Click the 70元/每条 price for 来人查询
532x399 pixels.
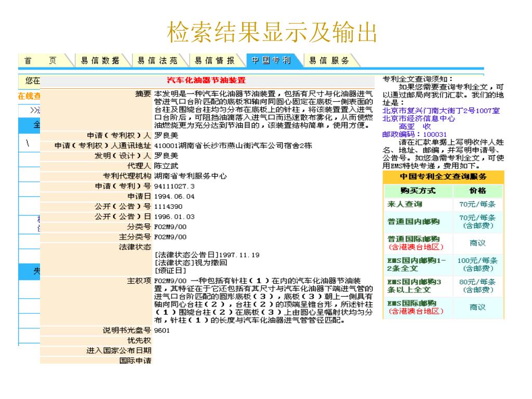[x=477, y=204]
